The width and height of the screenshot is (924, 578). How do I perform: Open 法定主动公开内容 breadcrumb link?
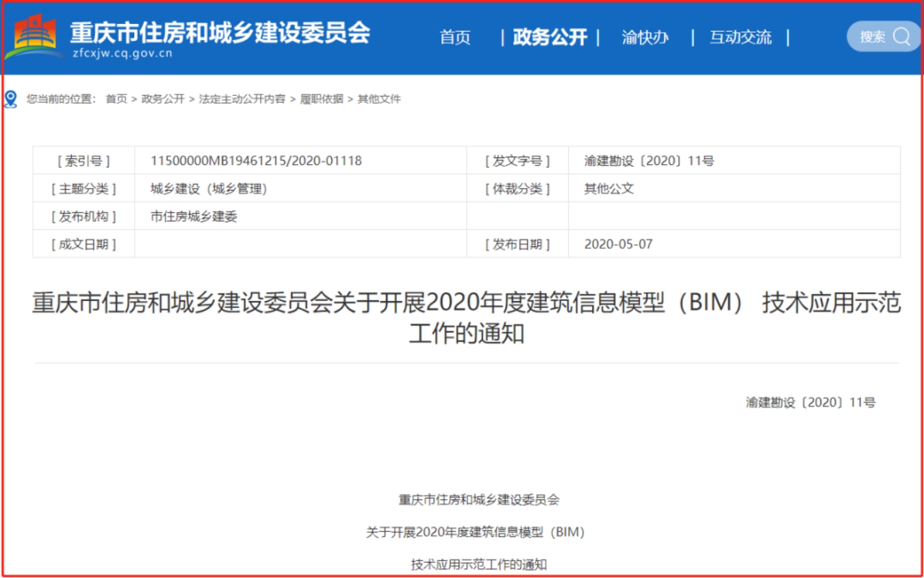242,99
